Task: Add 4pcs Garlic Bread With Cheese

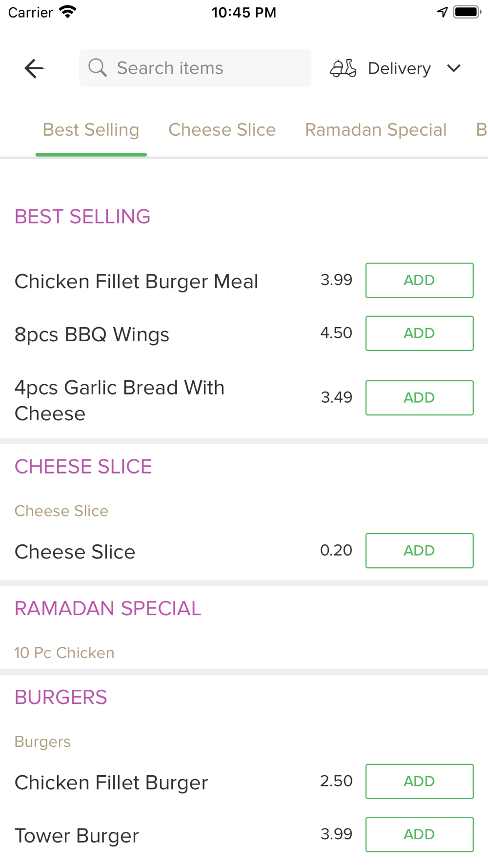Action: click(420, 398)
